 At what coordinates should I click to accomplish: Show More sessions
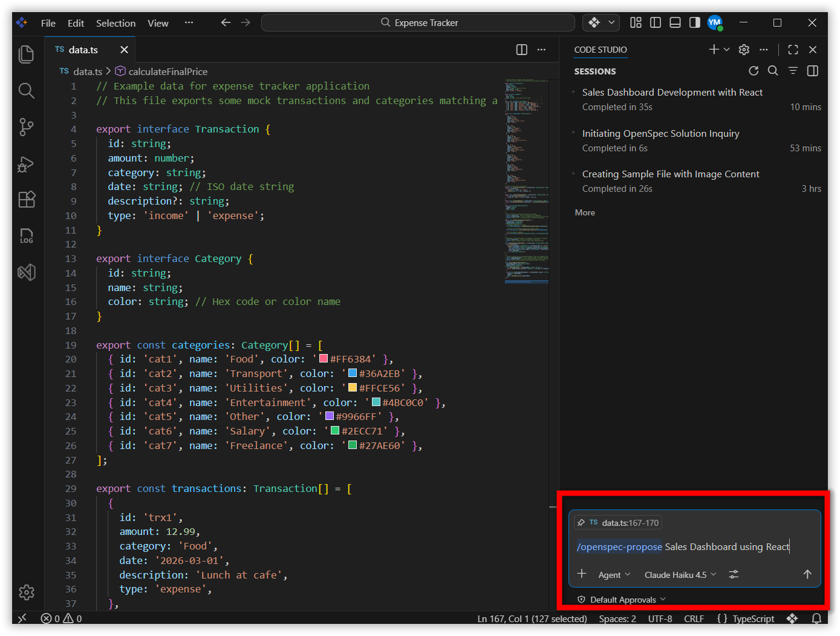tap(585, 212)
